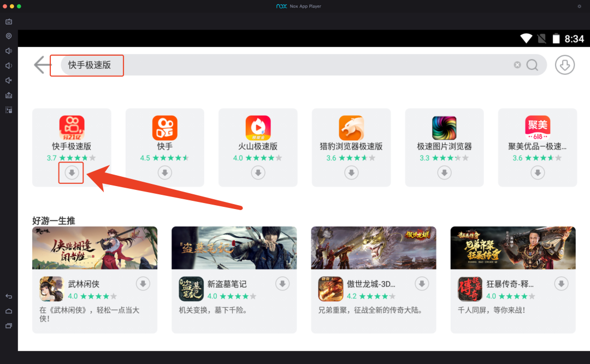Open Nox location sidebar icon

[9, 36]
